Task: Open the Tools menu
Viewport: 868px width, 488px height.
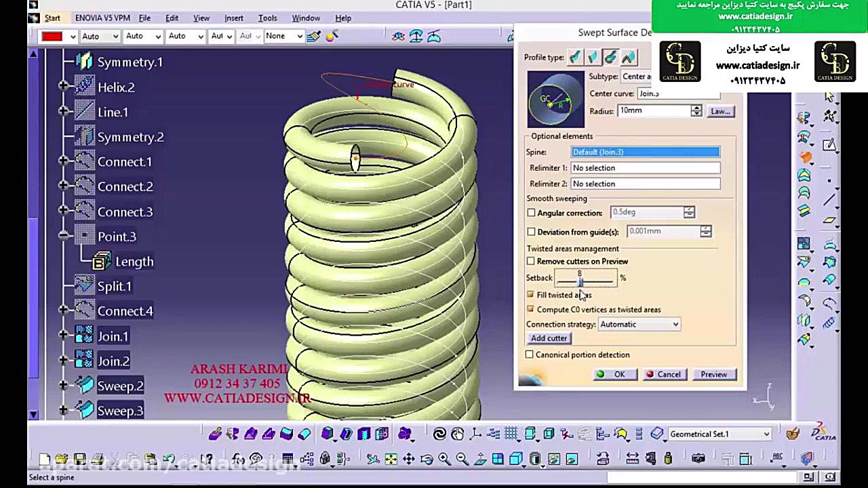Action: tap(267, 18)
